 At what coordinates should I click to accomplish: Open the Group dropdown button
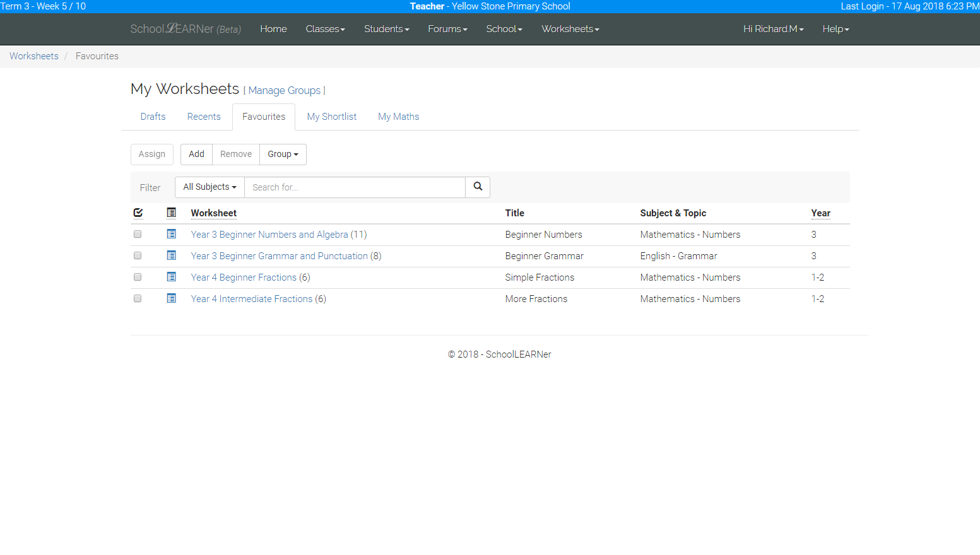point(283,155)
